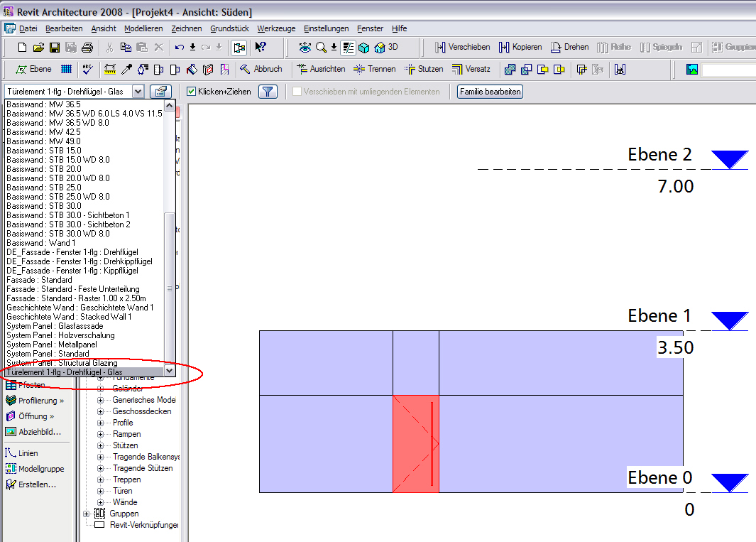Select the red door panel in elevation
This screenshot has width=756, height=542.
[415, 444]
